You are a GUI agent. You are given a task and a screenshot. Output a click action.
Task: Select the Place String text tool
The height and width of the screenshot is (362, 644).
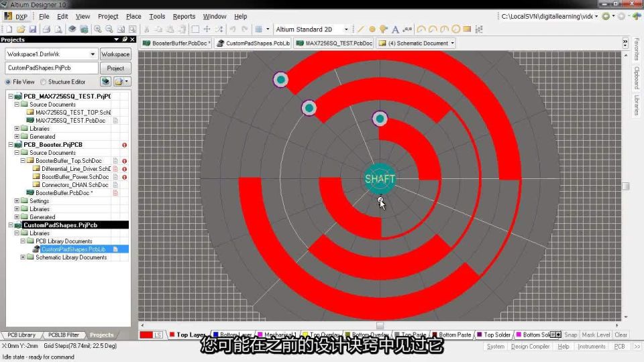[395, 29]
